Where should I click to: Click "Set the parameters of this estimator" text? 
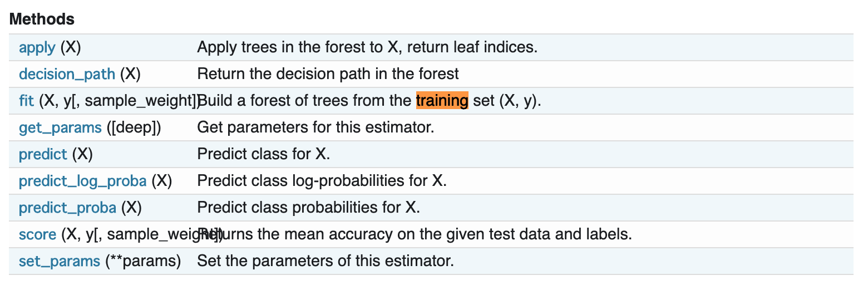[325, 261]
